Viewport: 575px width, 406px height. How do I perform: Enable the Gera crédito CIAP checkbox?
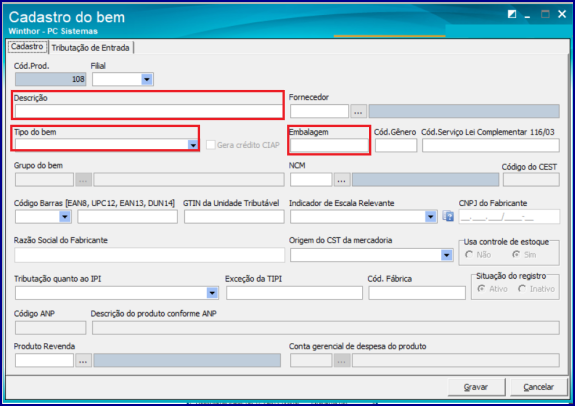[210, 145]
